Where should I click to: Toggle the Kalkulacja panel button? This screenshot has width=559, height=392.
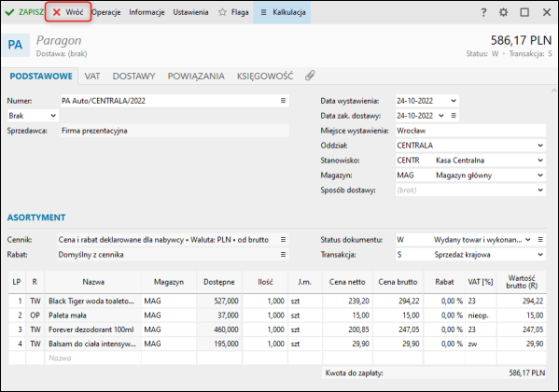[x=282, y=12]
